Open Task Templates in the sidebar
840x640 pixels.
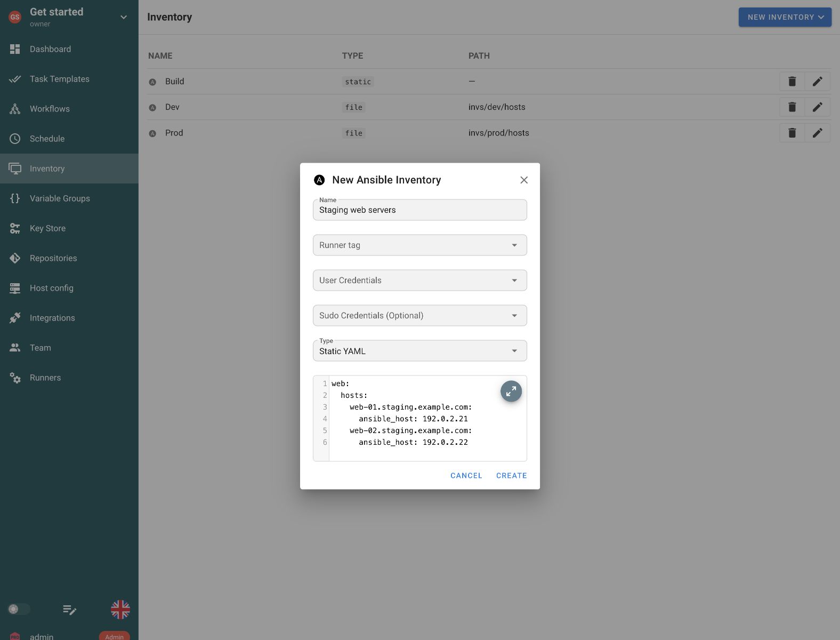[69, 79]
